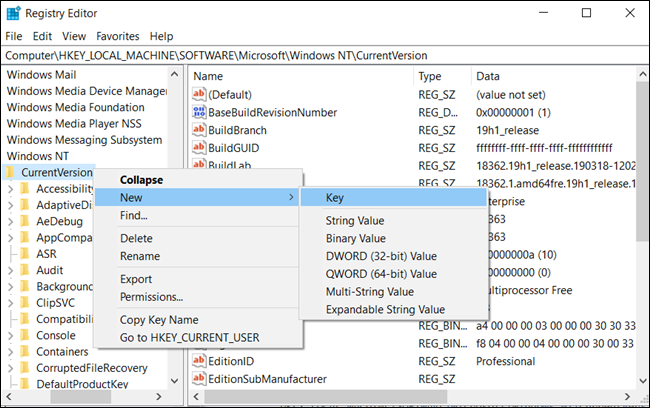Expand the Containers key chevron

(11, 352)
